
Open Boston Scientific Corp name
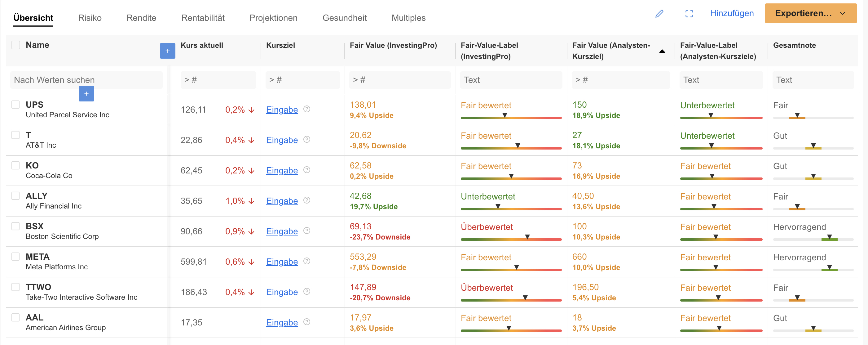click(62, 236)
